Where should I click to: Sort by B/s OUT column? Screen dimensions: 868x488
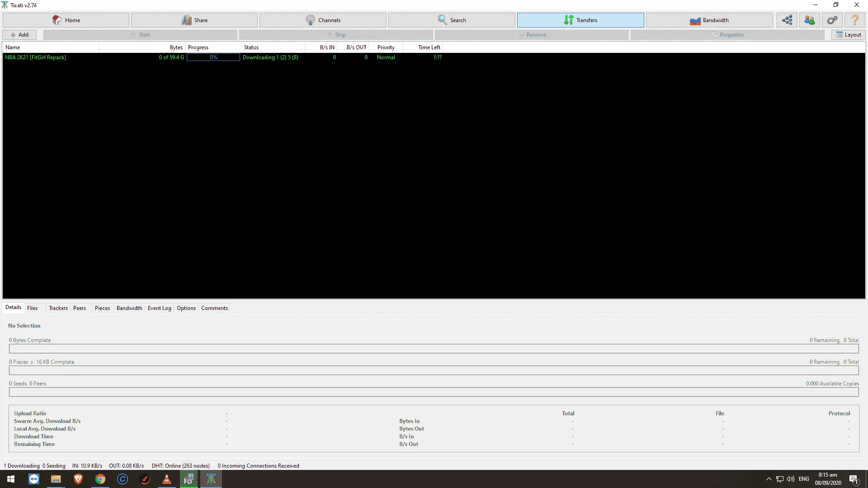pyautogui.click(x=353, y=47)
